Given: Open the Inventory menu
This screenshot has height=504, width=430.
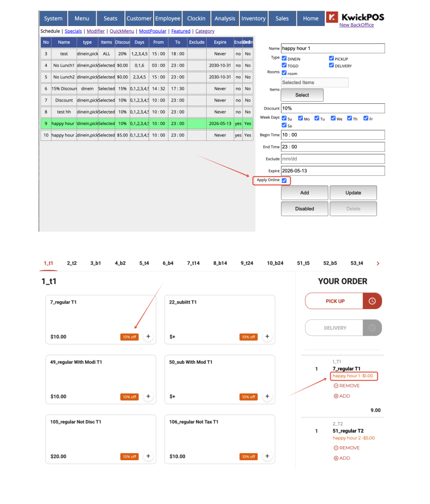Looking at the screenshot, I should tap(254, 18).
